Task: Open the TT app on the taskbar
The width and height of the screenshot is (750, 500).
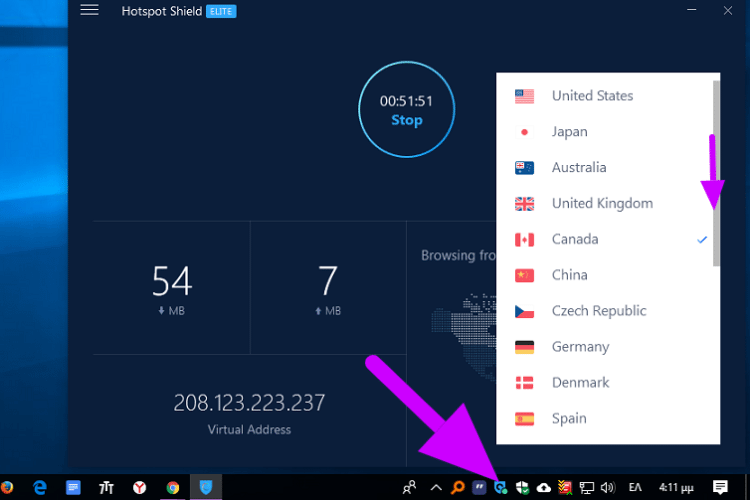Action: (x=106, y=488)
